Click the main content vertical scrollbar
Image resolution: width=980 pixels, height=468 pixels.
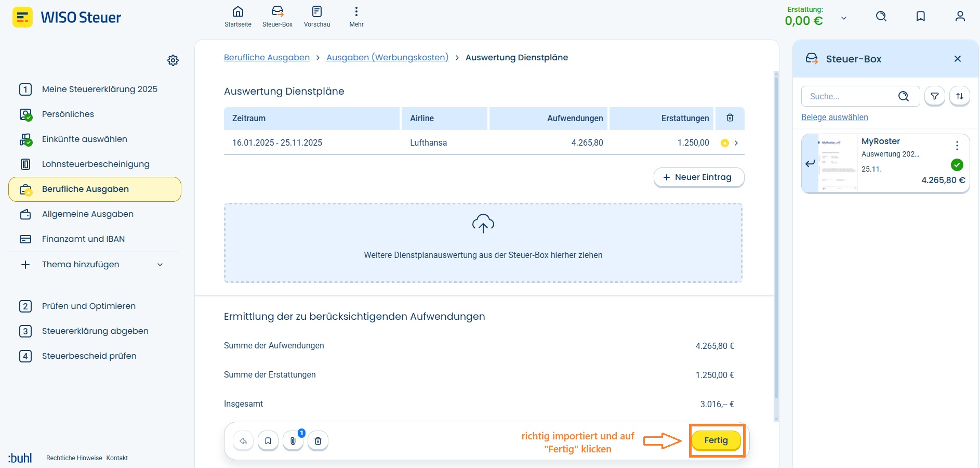[776, 239]
